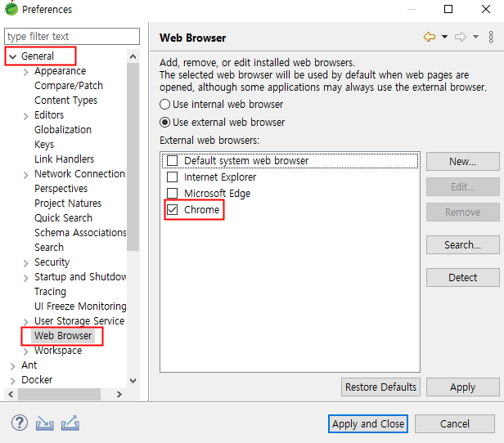The height and width of the screenshot is (443, 504).
Task: Expand the Editors tree node
Action: [x=26, y=116]
